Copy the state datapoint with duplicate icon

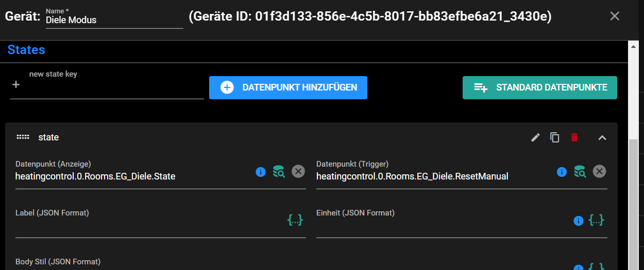(555, 137)
